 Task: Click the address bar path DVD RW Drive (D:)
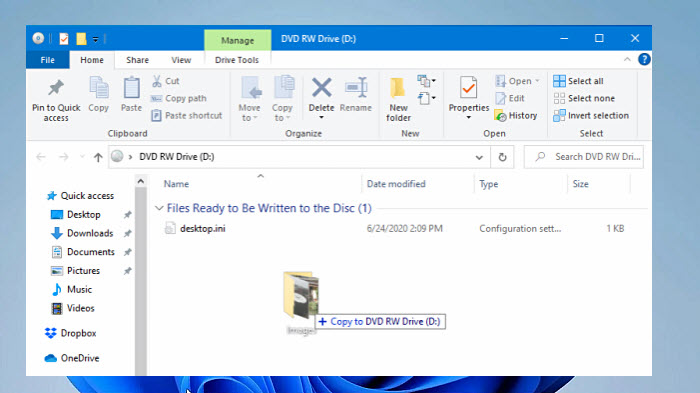click(177, 157)
